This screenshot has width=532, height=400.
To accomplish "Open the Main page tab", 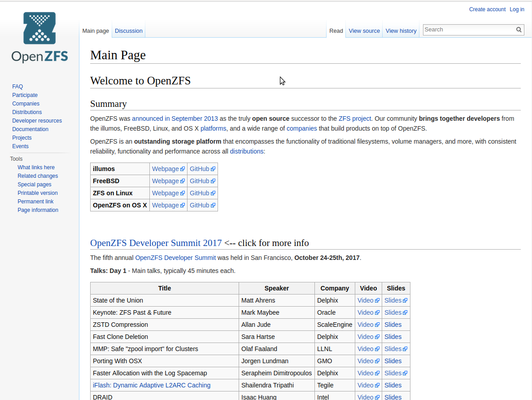I will click(96, 31).
